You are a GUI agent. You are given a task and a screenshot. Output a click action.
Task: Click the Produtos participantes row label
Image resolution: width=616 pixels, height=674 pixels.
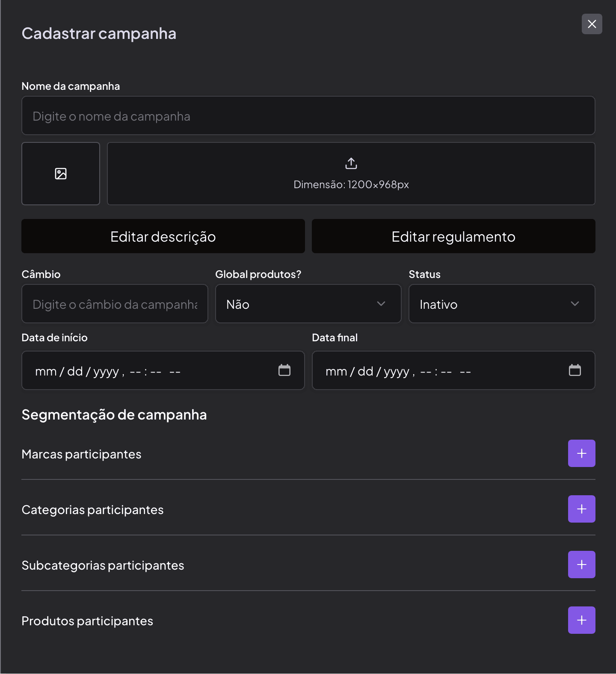click(87, 621)
